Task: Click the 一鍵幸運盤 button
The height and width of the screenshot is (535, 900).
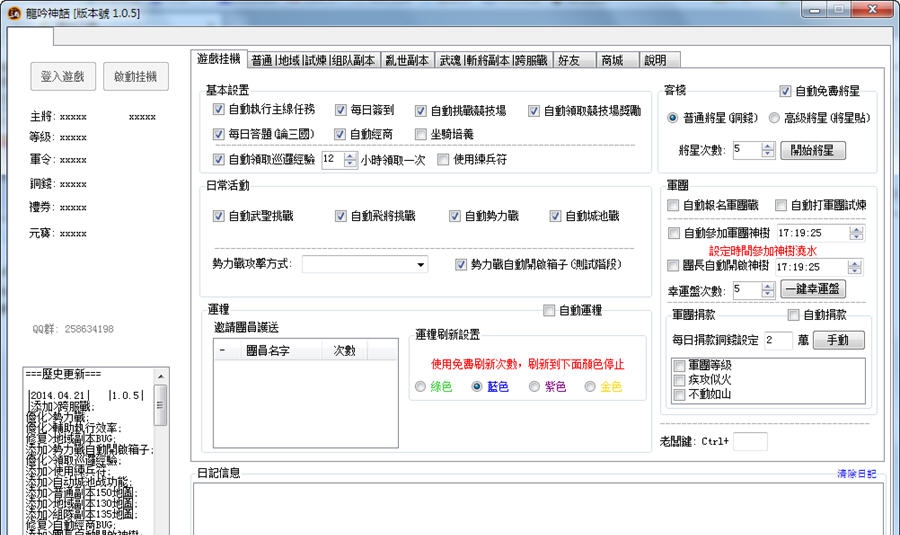Action: point(813,289)
